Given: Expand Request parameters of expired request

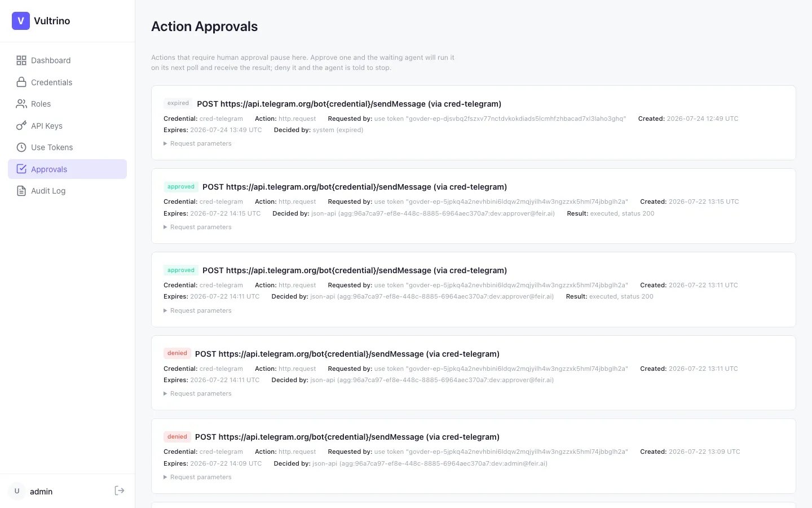Looking at the screenshot, I should 198,143.
